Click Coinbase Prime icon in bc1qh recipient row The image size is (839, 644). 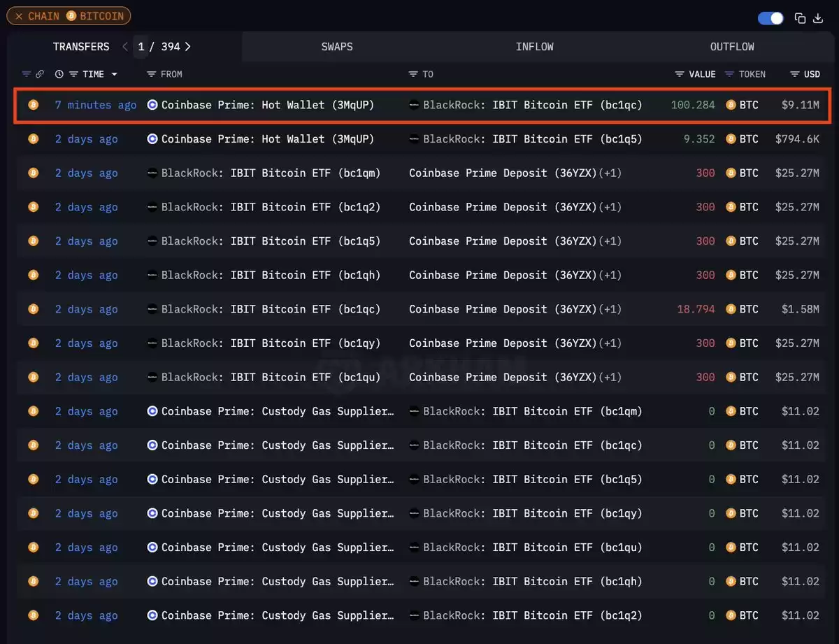coord(152,582)
